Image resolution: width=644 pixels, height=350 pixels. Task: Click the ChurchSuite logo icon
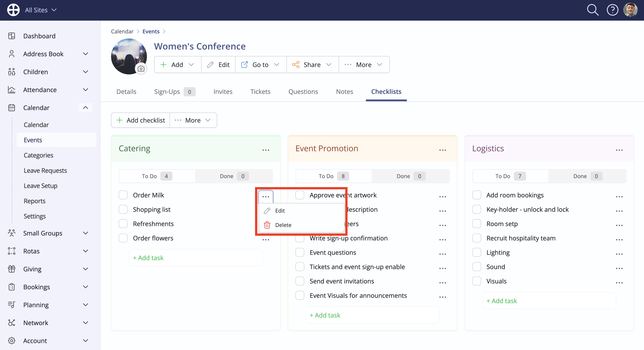tap(13, 10)
